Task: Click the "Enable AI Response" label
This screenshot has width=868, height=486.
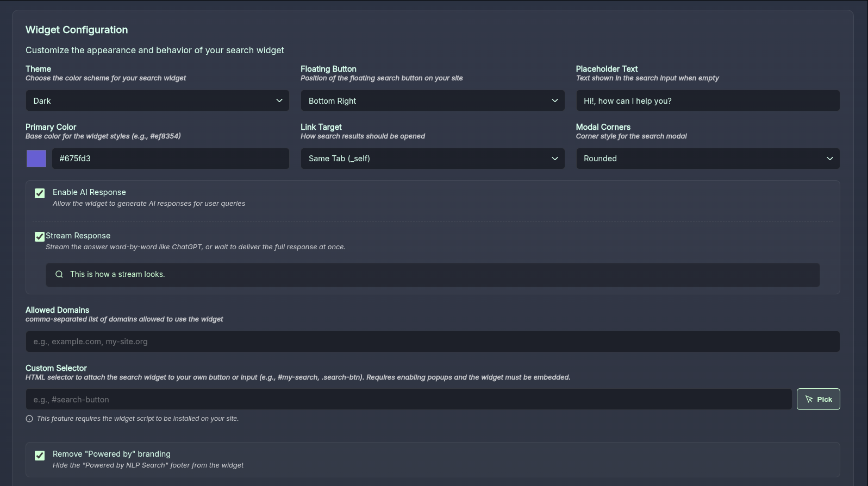Action: pyautogui.click(x=89, y=192)
